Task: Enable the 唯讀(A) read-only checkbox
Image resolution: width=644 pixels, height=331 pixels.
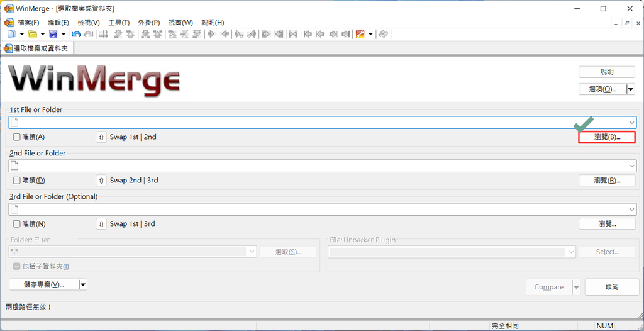Action: (16, 137)
